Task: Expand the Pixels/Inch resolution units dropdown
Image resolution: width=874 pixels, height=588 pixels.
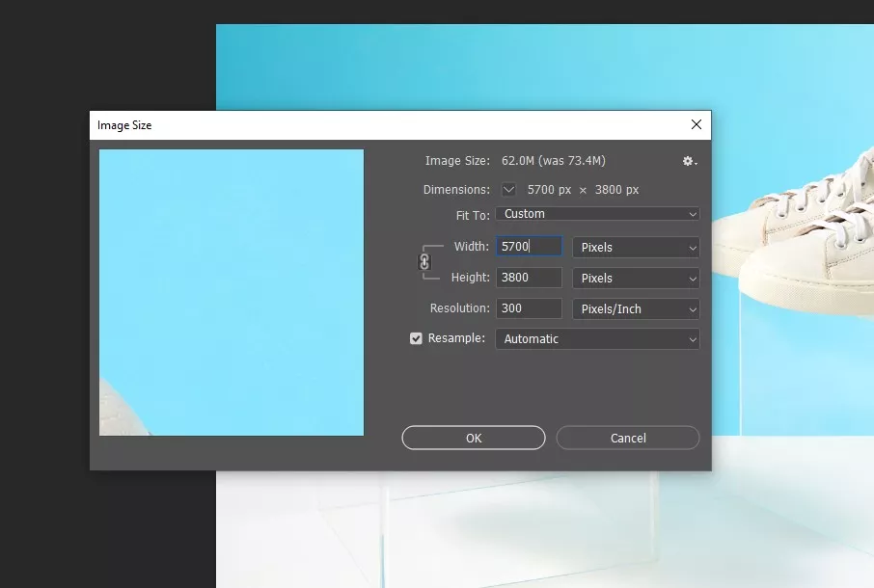Action: [x=636, y=309]
